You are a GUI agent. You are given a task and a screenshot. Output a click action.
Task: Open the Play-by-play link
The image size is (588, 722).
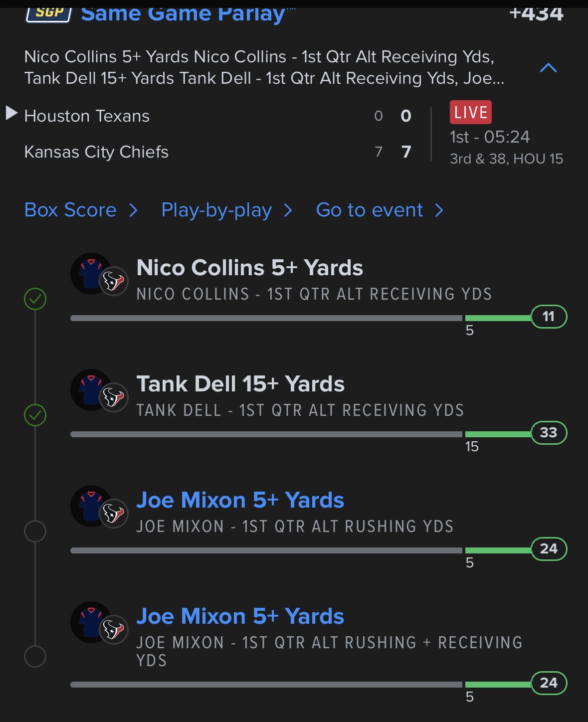pyautogui.click(x=226, y=210)
